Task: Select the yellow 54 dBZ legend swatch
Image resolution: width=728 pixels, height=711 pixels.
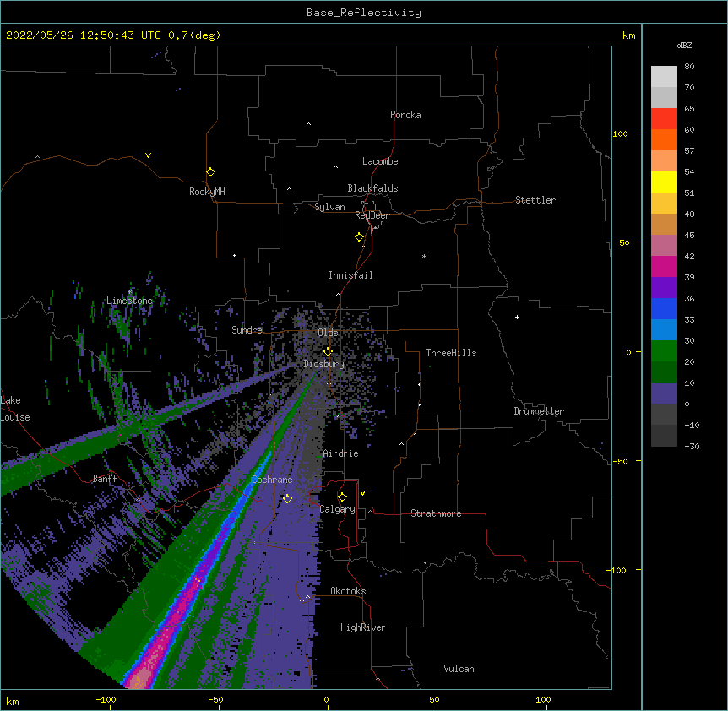Action: pos(664,182)
